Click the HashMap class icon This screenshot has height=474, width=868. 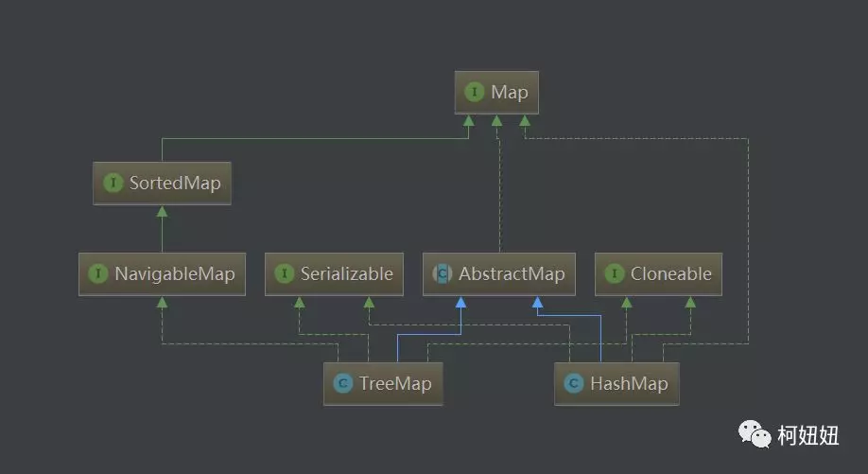574,383
